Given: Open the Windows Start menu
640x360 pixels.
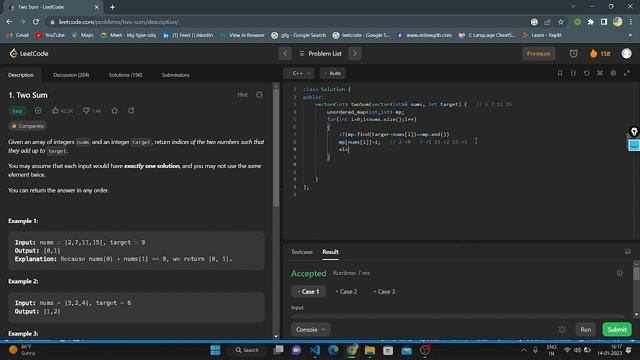Looking at the screenshot, I should (x=216, y=350).
